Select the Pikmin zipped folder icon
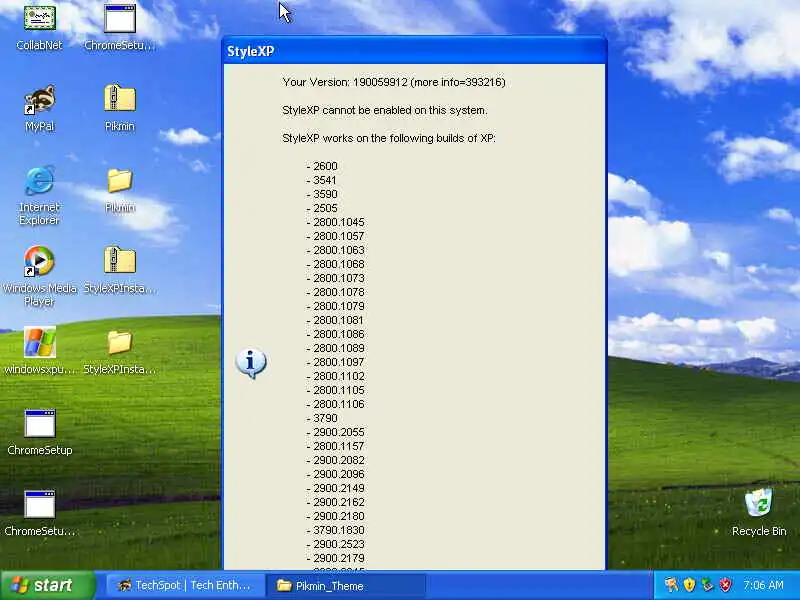800x600 pixels. pos(120,98)
